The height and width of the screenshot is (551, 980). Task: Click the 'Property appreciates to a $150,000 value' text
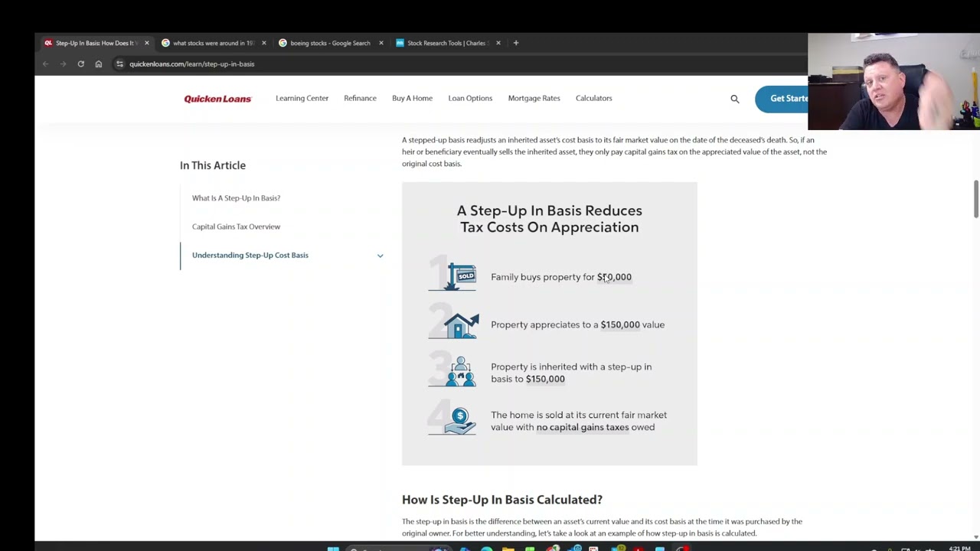578,324
